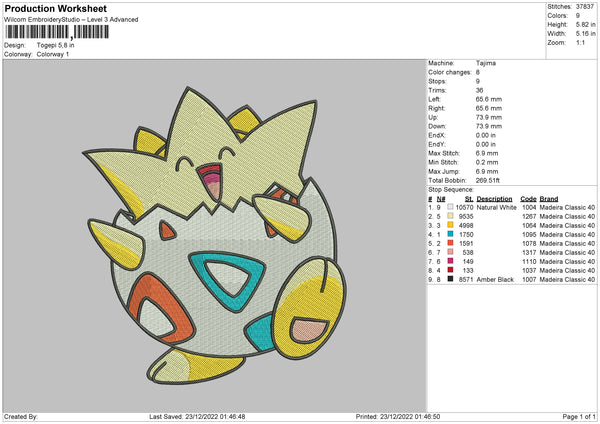Click the Colors count '9' at top

578,16
